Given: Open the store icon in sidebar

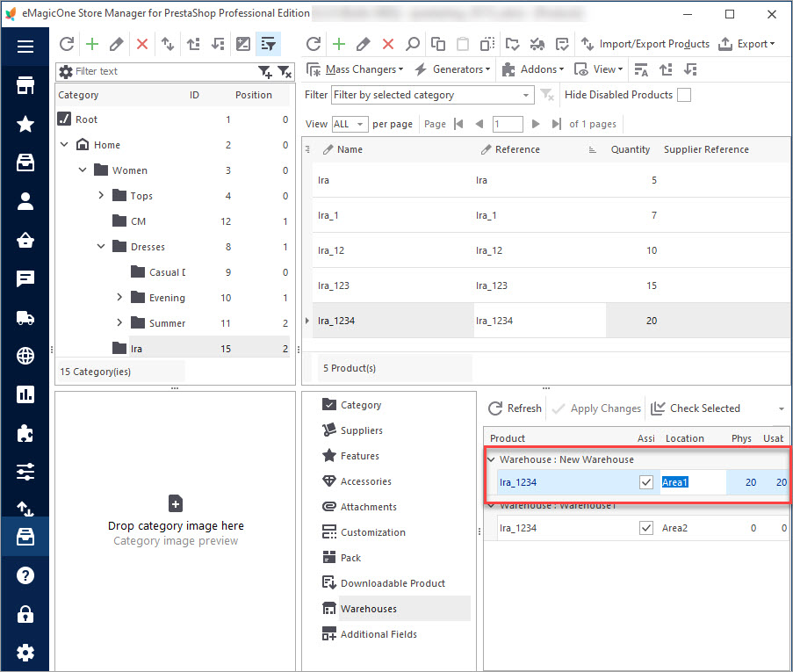Looking at the screenshot, I should [x=25, y=85].
